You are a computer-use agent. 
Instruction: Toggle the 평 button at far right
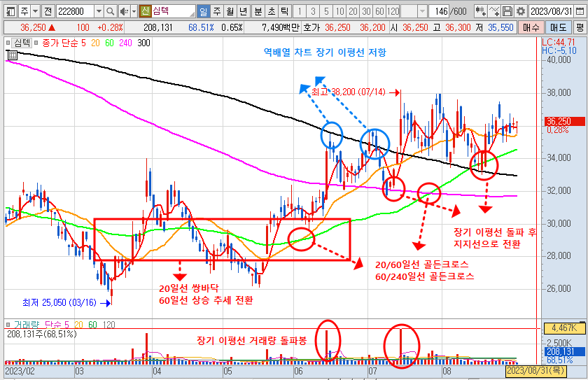click(x=580, y=27)
